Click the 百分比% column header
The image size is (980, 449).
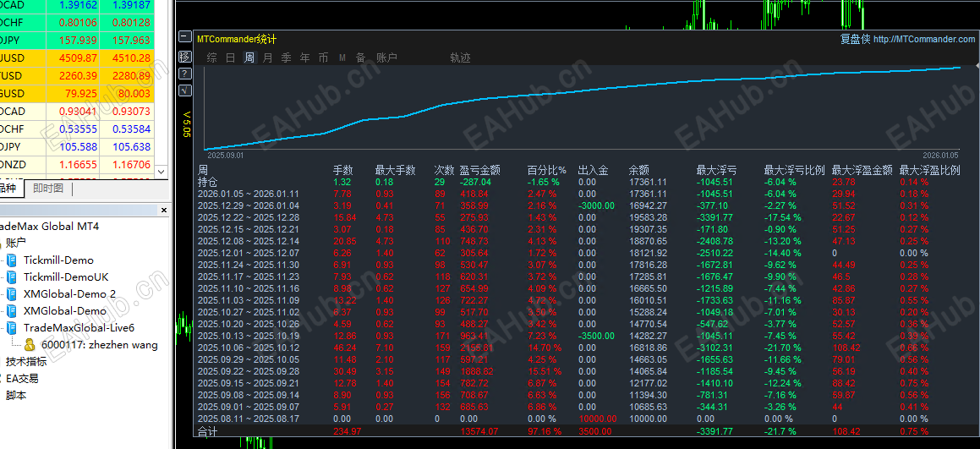[x=547, y=169]
